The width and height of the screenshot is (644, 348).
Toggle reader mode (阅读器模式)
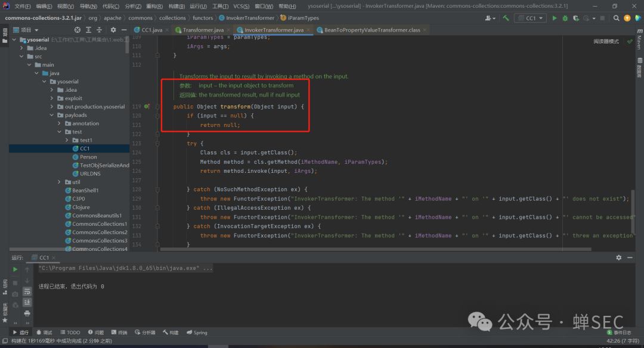tap(606, 42)
